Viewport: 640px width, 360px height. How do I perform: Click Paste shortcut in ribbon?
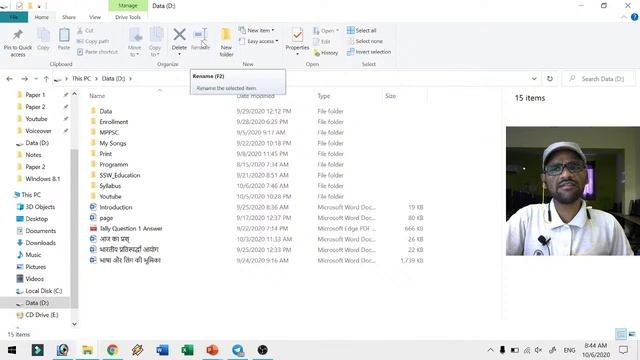[x=97, y=52]
